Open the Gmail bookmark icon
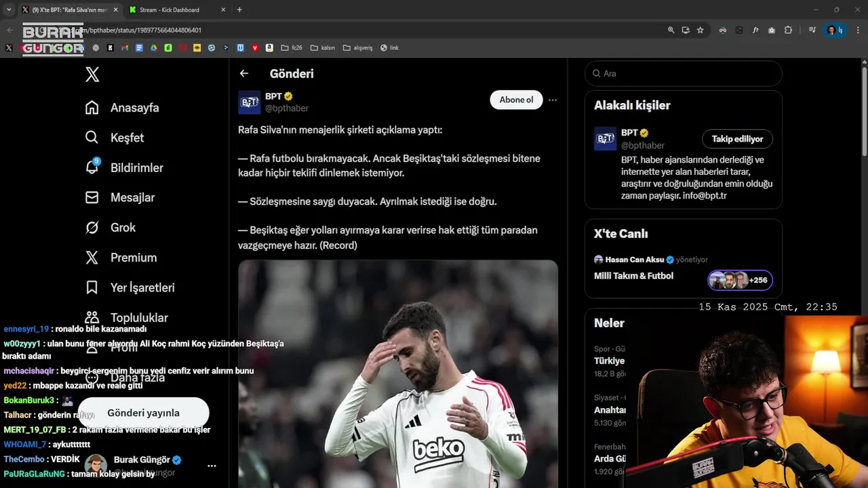 125,48
